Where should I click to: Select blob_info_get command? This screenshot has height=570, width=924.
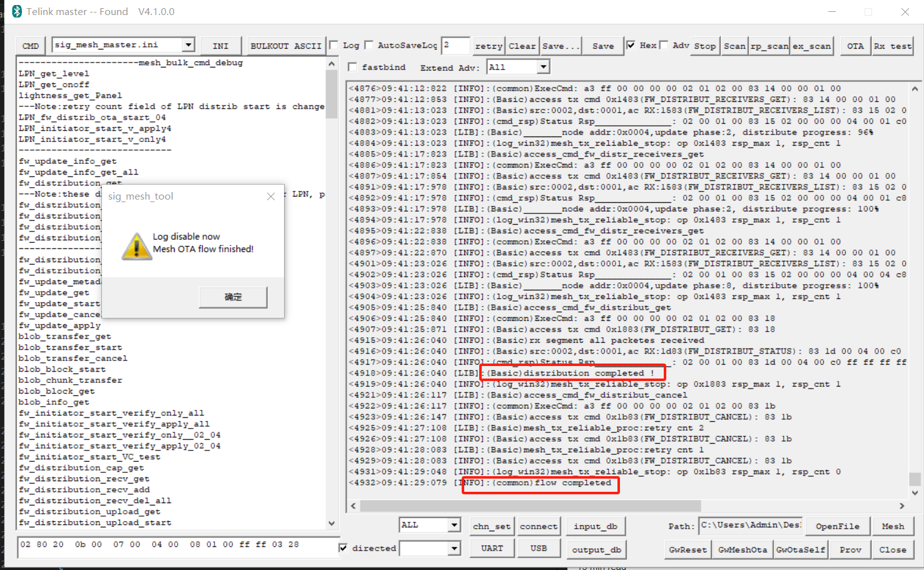pyautogui.click(x=54, y=402)
